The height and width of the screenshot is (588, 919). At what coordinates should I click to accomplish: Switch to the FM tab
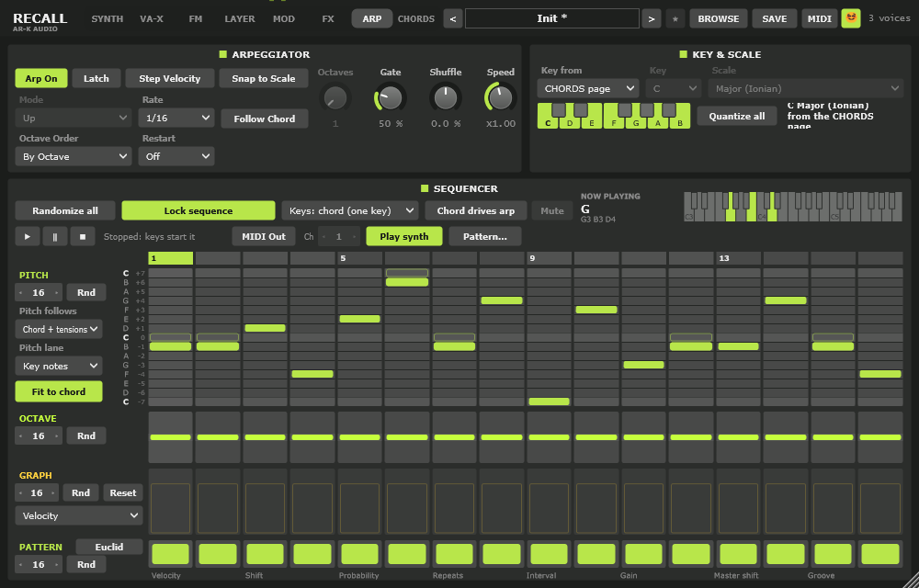(196, 18)
